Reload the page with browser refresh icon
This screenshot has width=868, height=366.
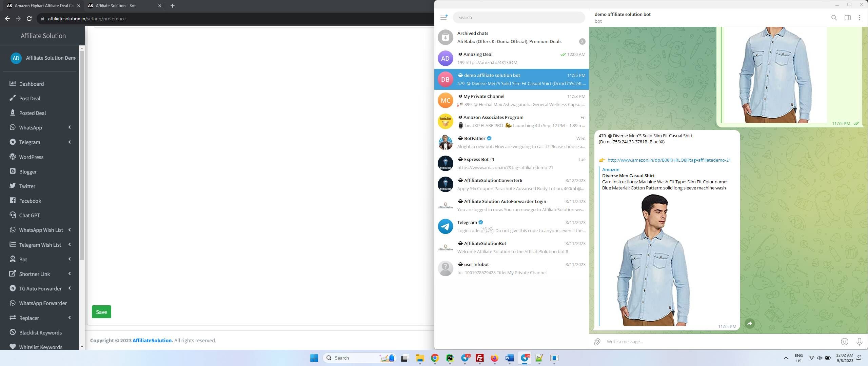pyautogui.click(x=29, y=19)
